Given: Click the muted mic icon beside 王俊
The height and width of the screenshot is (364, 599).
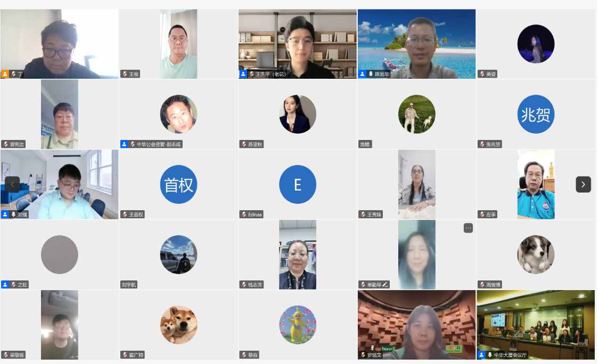Looking at the screenshot, I should coord(125,74).
